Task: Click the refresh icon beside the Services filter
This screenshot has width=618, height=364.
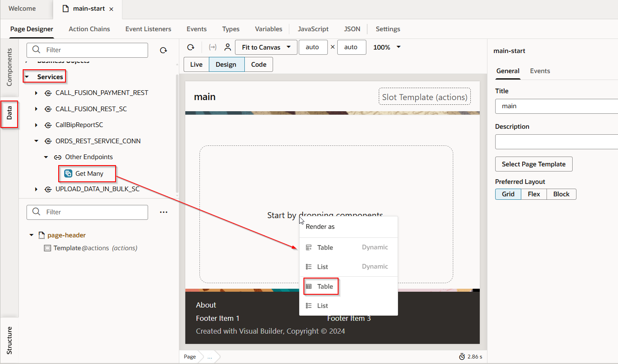Action: [163, 50]
